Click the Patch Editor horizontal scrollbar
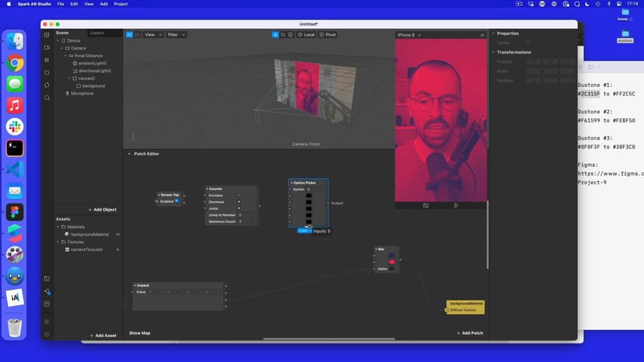The width and height of the screenshot is (644, 362). point(329,339)
